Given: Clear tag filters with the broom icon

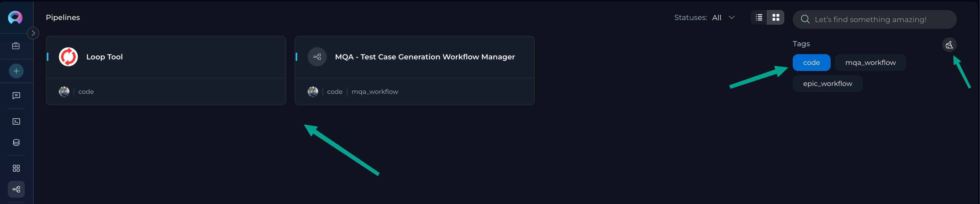Looking at the screenshot, I should click(x=949, y=45).
